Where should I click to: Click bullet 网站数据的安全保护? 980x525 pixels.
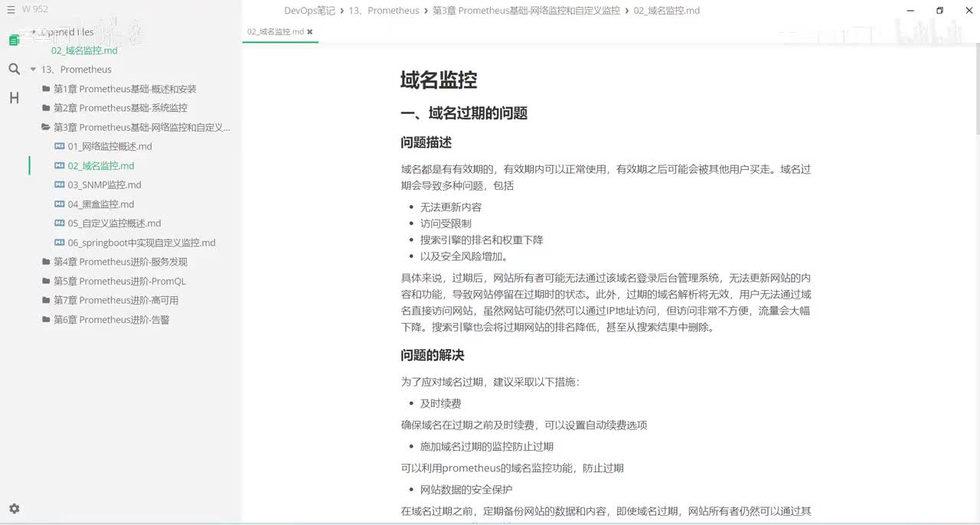coord(466,489)
